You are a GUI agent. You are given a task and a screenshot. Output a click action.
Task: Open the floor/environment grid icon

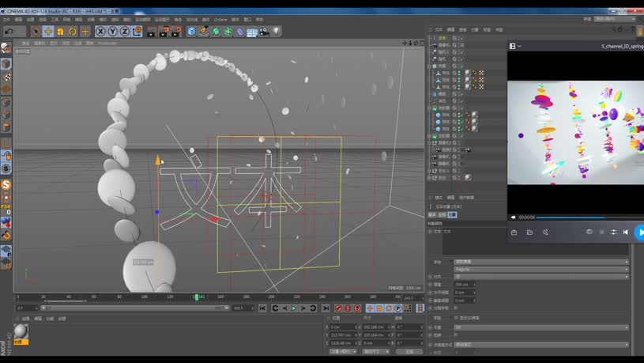(252, 32)
